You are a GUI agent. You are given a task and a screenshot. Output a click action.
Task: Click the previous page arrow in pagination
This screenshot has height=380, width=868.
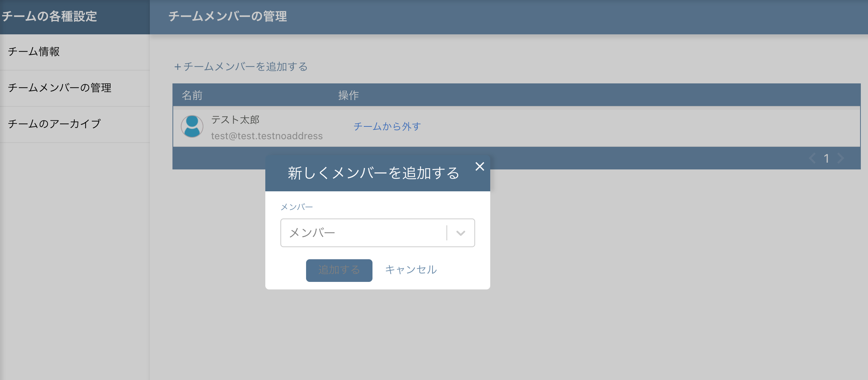point(812,158)
